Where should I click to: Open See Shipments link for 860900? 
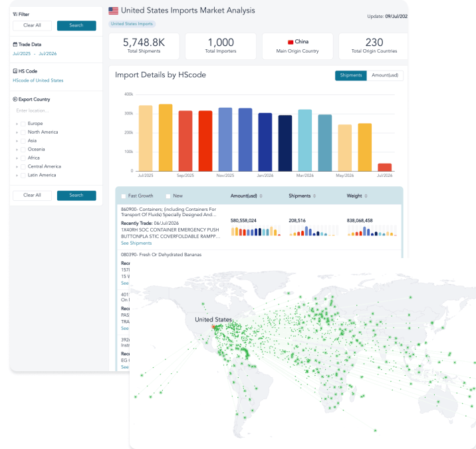point(136,243)
